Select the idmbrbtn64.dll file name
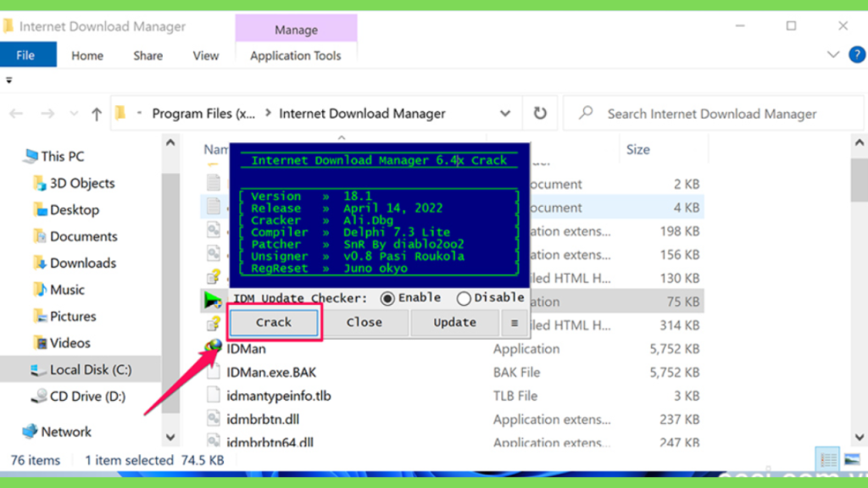868x488 pixels. click(x=270, y=442)
